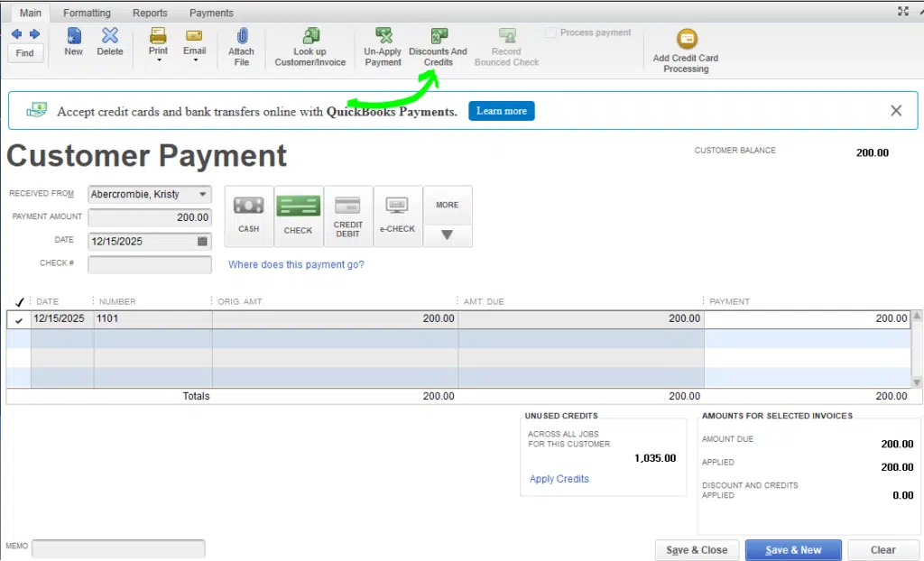This screenshot has height=561, width=924.
Task: Click the ORIG. AMT. column header
Action: pos(240,302)
